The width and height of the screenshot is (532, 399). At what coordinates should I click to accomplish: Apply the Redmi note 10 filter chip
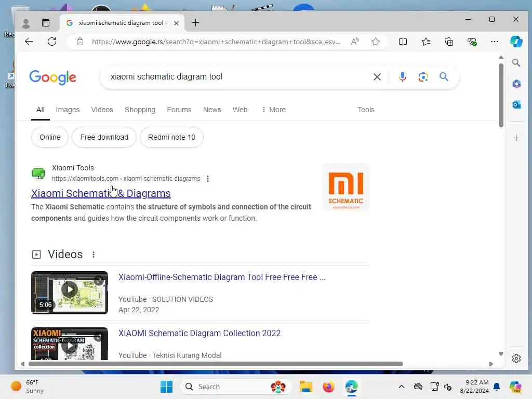pyautogui.click(x=171, y=137)
